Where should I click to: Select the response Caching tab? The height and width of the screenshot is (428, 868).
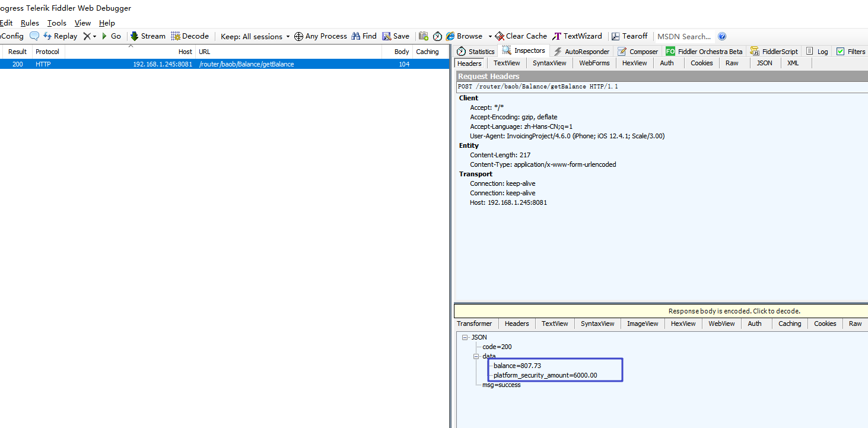pyautogui.click(x=790, y=324)
